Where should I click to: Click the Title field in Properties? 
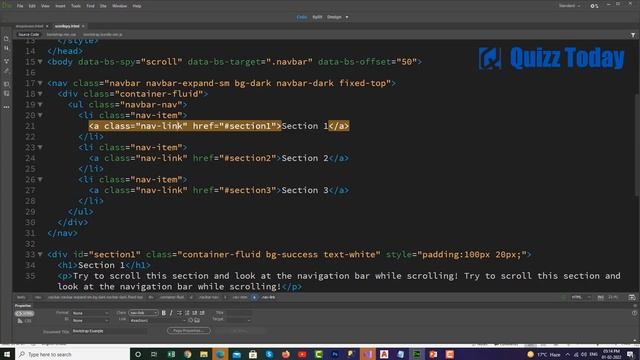coord(239,313)
